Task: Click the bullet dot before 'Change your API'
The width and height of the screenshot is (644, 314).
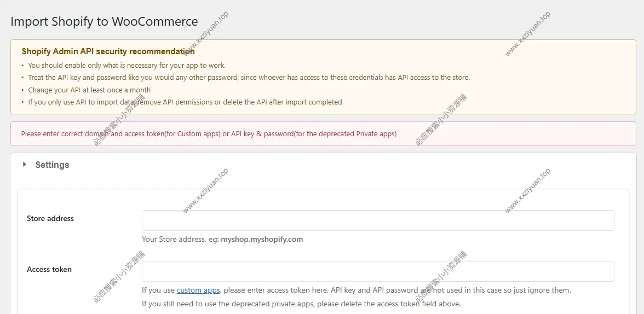Action: pyautogui.click(x=23, y=90)
